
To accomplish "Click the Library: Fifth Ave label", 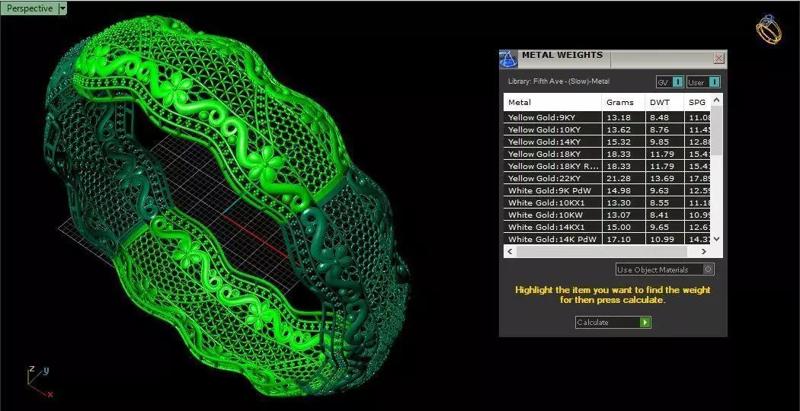I will [x=559, y=82].
